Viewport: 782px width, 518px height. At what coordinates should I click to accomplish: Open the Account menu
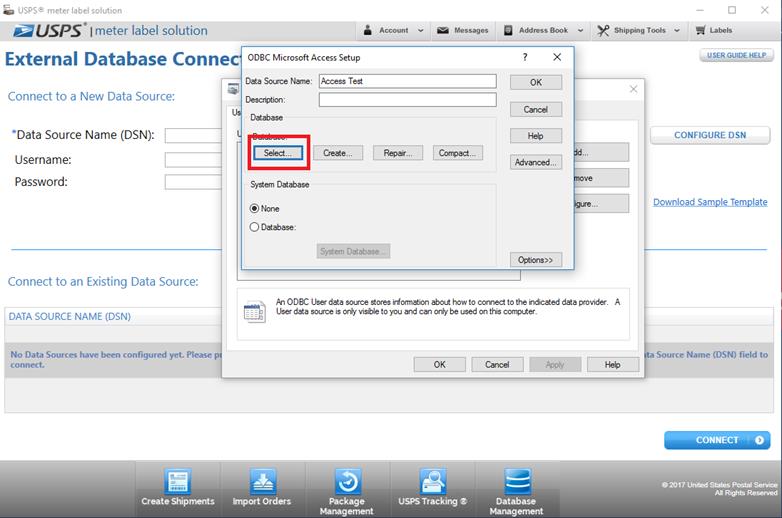click(x=393, y=30)
